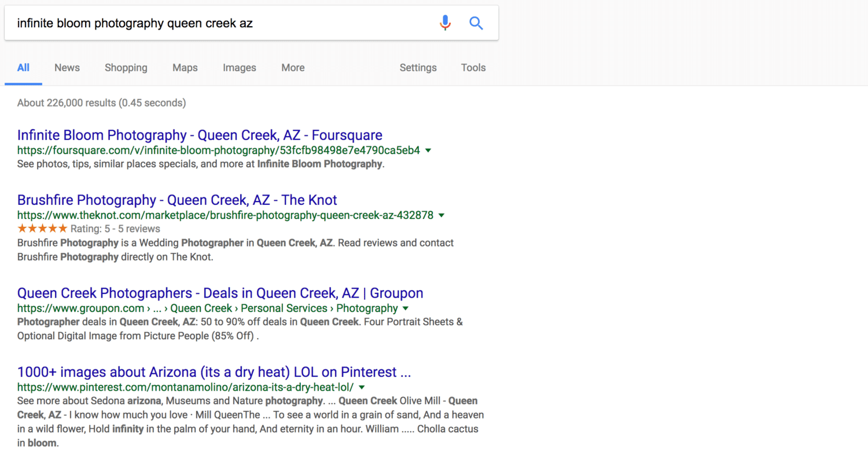Submit search with the magnifying glass icon
Image resolution: width=868 pixels, height=466 pixels.
pyautogui.click(x=476, y=23)
